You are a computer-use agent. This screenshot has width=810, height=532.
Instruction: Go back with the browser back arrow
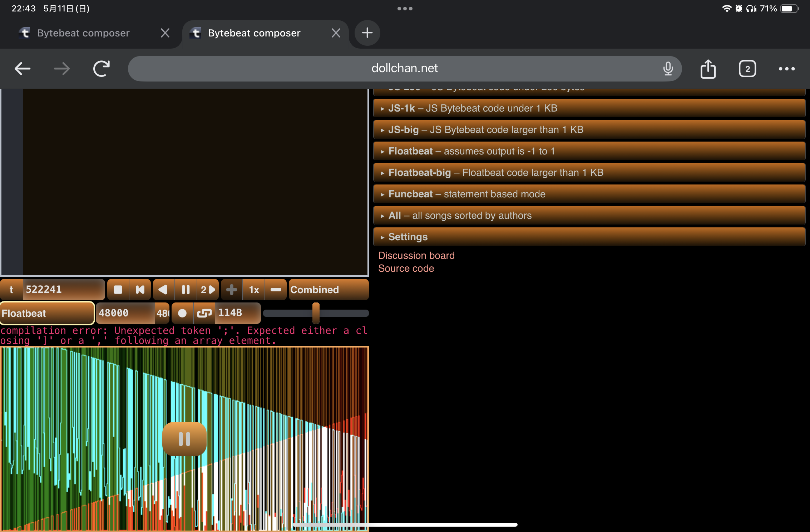click(x=23, y=69)
